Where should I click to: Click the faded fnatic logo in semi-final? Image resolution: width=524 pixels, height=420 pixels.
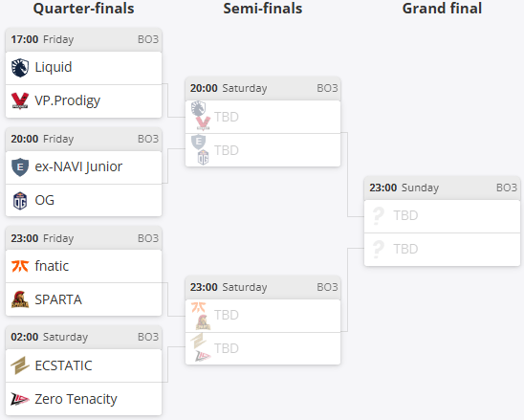198,307
